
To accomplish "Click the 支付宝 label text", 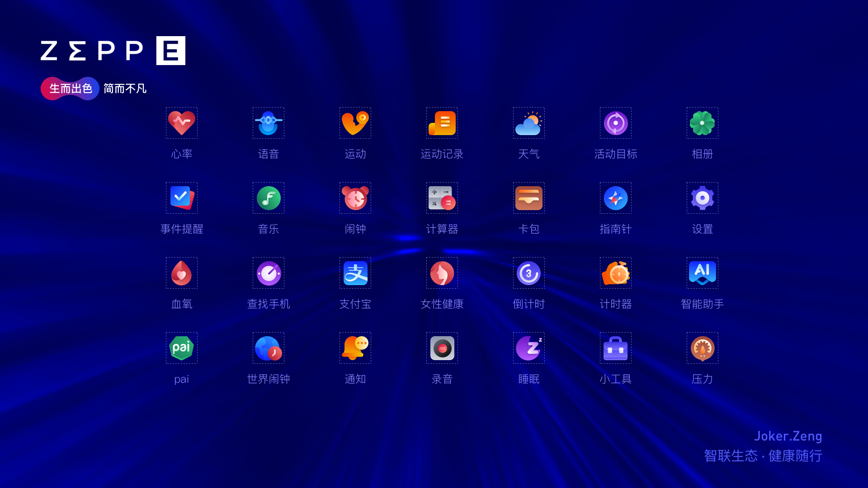I will tap(355, 304).
